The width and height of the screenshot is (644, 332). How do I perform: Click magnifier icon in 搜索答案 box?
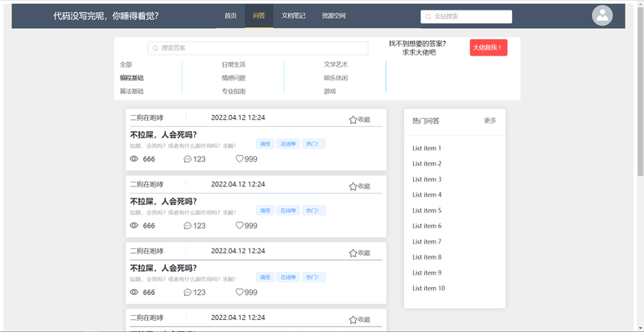(x=155, y=48)
